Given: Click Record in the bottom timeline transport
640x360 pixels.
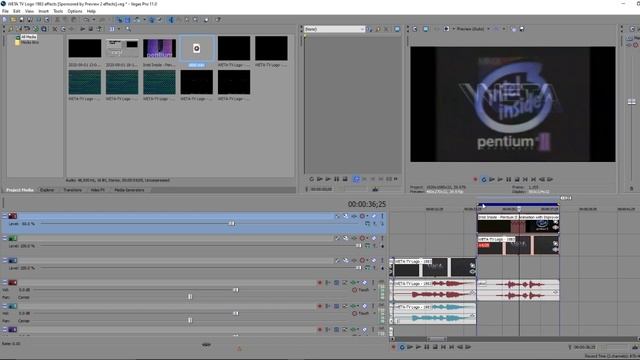Looking at the screenshot, I should pyautogui.click(x=393, y=347).
